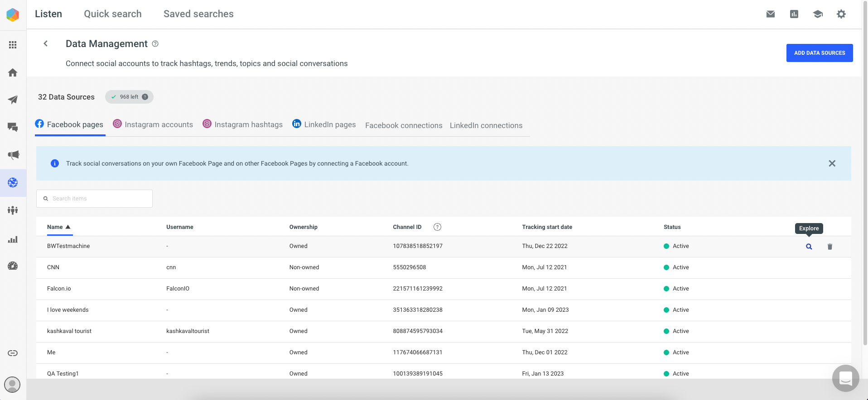The height and width of the screenshot is (400, 868).
Task: Click date Tue, May 31 2022
Action: click(545, 331)
